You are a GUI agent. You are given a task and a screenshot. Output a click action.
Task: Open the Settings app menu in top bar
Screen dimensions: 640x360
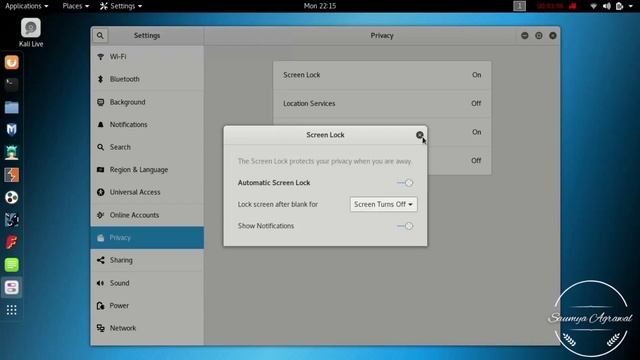[121, 6]
